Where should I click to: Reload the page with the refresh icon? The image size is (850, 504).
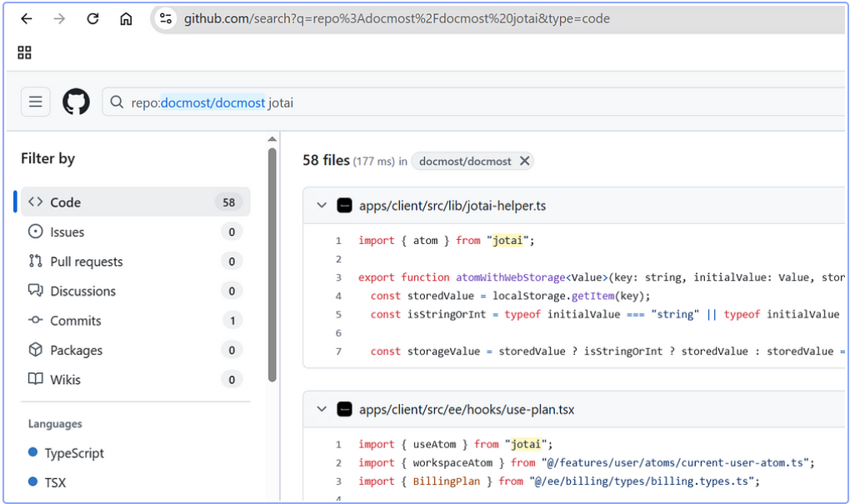[x=92, y=19]
